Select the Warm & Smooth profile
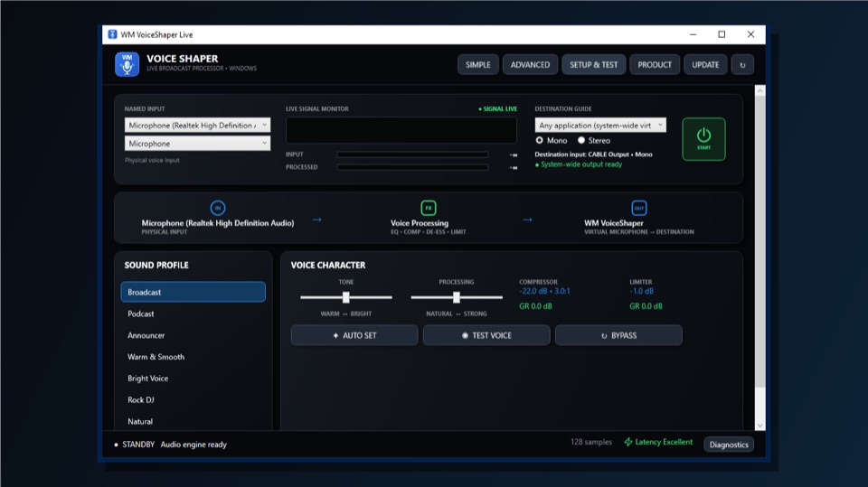Image resolution: width=868 pixels, height=487 pixels. pyautogui.click(x=193, y=356)
